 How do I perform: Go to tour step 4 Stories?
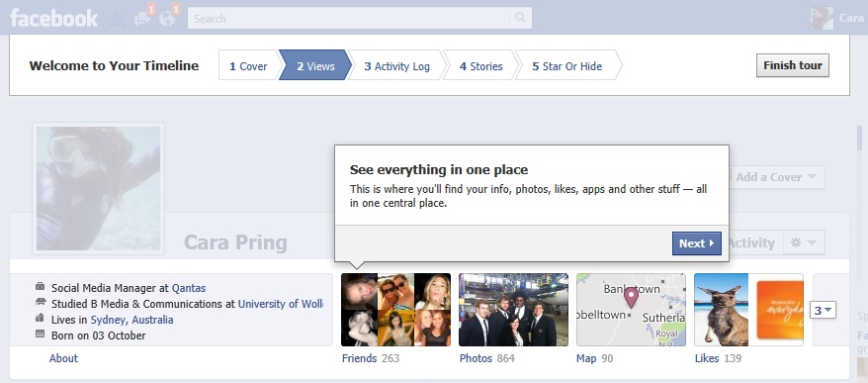481,66
